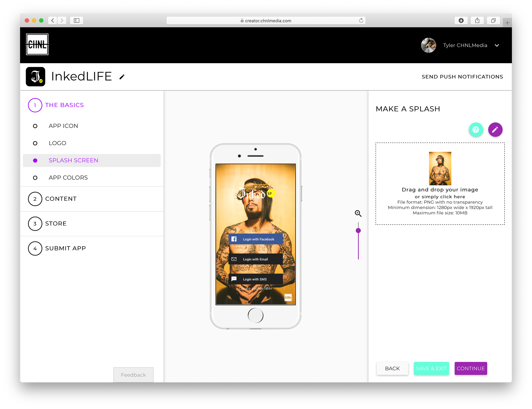Open STORE section
Image resolution: width=532 pixels, height=409 pixels.
(56, 223)
